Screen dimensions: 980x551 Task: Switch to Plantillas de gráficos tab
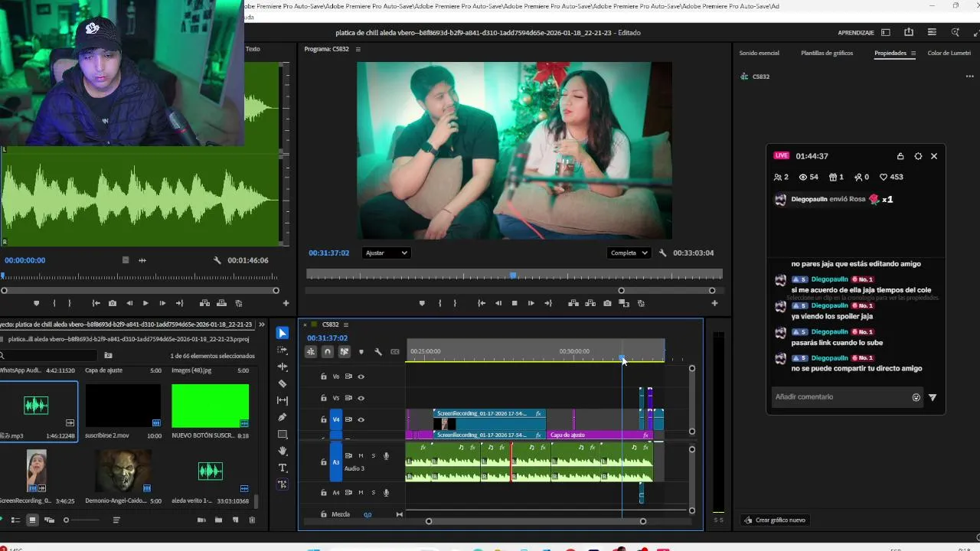click(827, 54)
